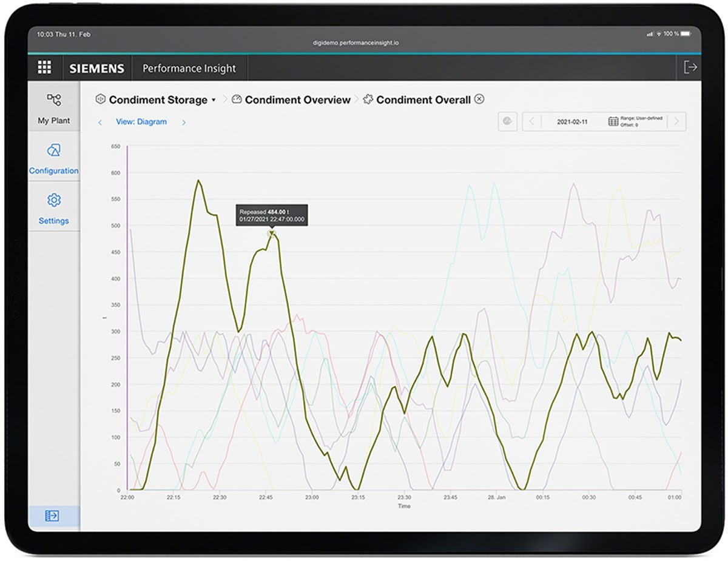Open the apps grid menu icon

[44, 67]
